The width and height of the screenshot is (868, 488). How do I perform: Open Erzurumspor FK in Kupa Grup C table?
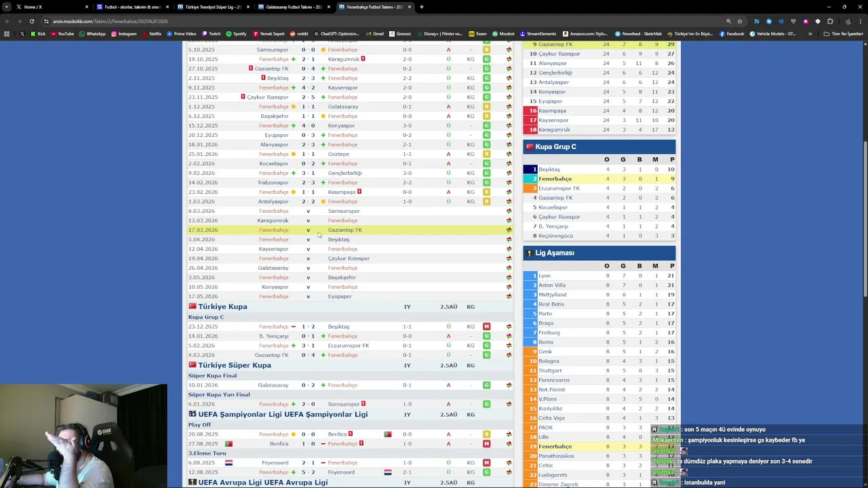coord(559,188)
